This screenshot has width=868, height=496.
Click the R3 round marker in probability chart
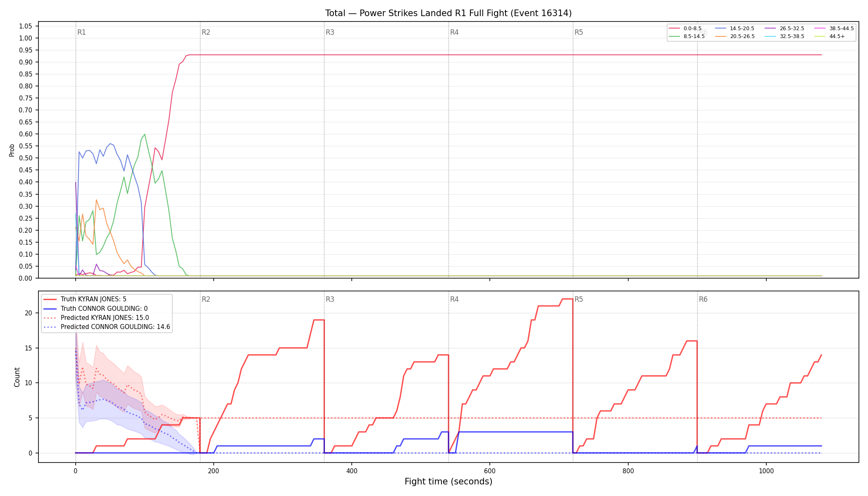click(x=330, y=32)
